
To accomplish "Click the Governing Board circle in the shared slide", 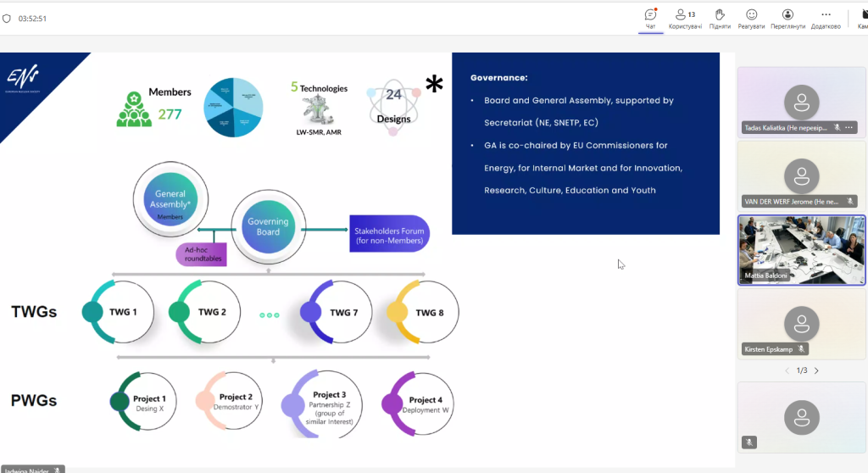I will click(268, 226).
